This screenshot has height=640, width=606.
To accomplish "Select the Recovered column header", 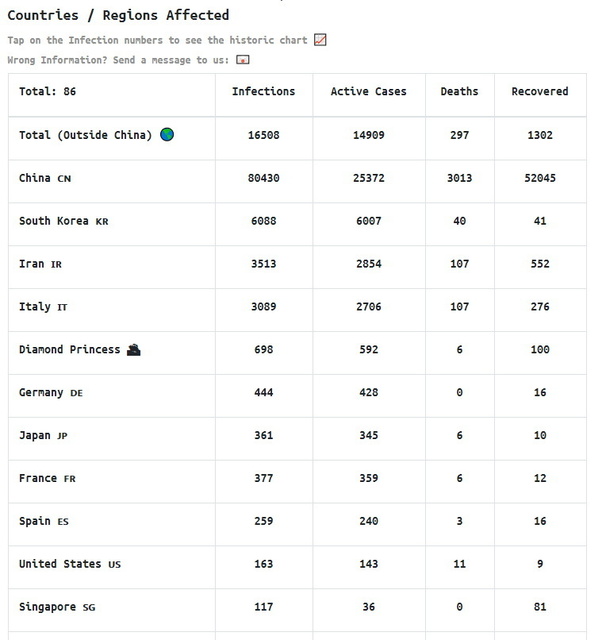I will pos(540,91).
